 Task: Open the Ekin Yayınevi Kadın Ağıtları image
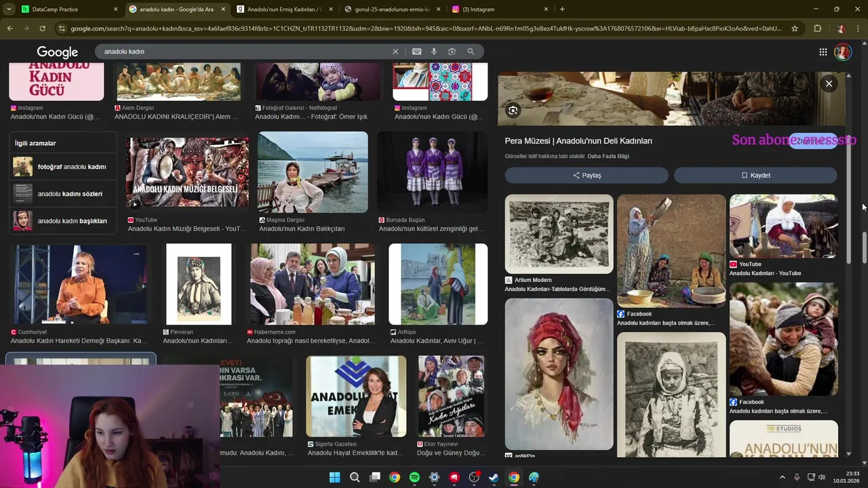pos(451,396)
